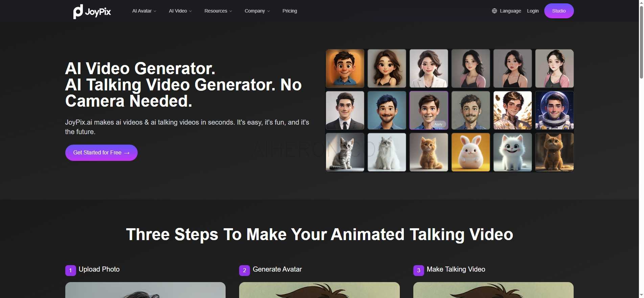The height and width of the screenshot is (298, 644).
Task: Select the astronaut avatar
Action: 554,110
